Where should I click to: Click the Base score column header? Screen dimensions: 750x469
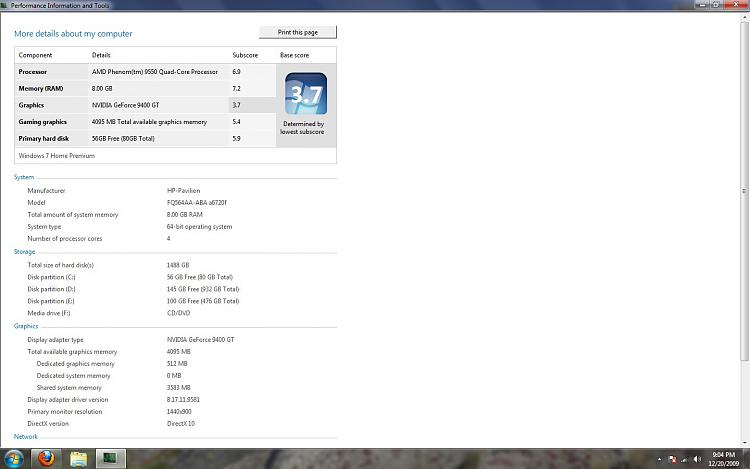(294, 55)
